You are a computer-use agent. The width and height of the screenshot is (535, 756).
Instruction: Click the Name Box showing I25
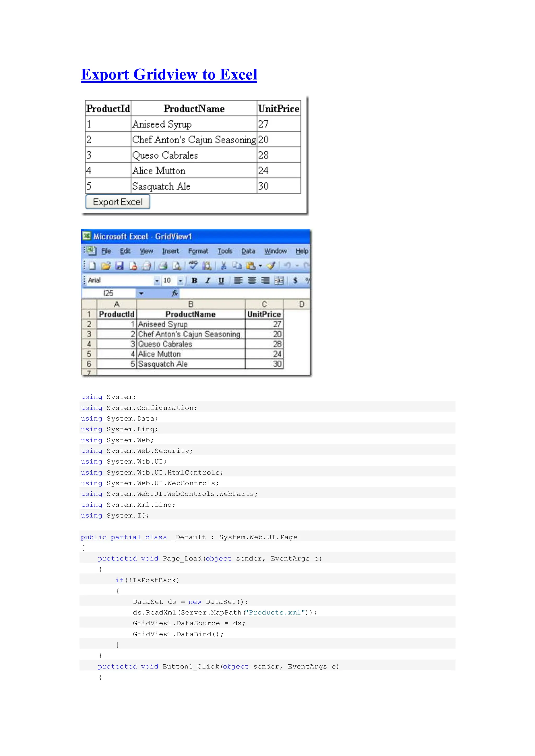point(108,293)
